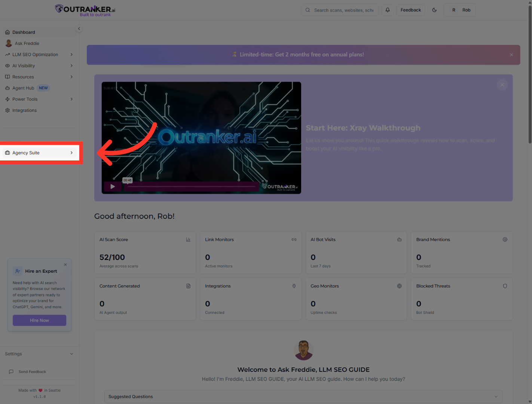532x404 pixels.
Task: Open the Link Monitors card
Action: (251, 252)
